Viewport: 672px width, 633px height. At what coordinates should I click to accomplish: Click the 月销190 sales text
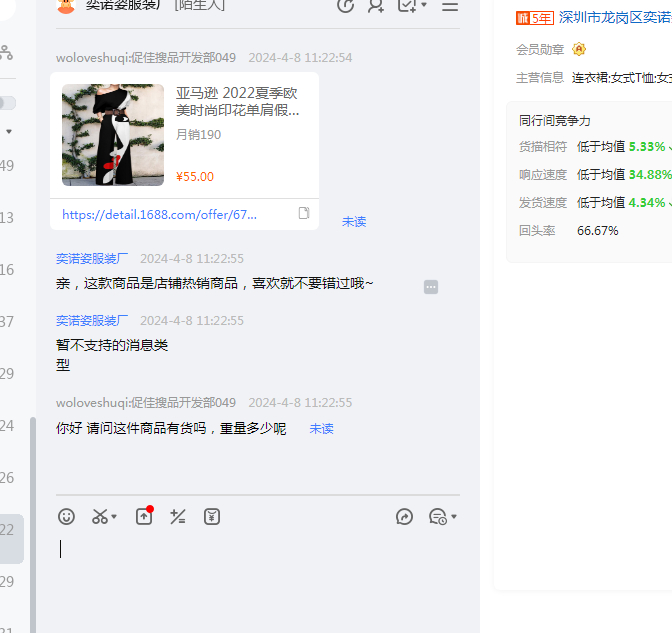[198, 135]
